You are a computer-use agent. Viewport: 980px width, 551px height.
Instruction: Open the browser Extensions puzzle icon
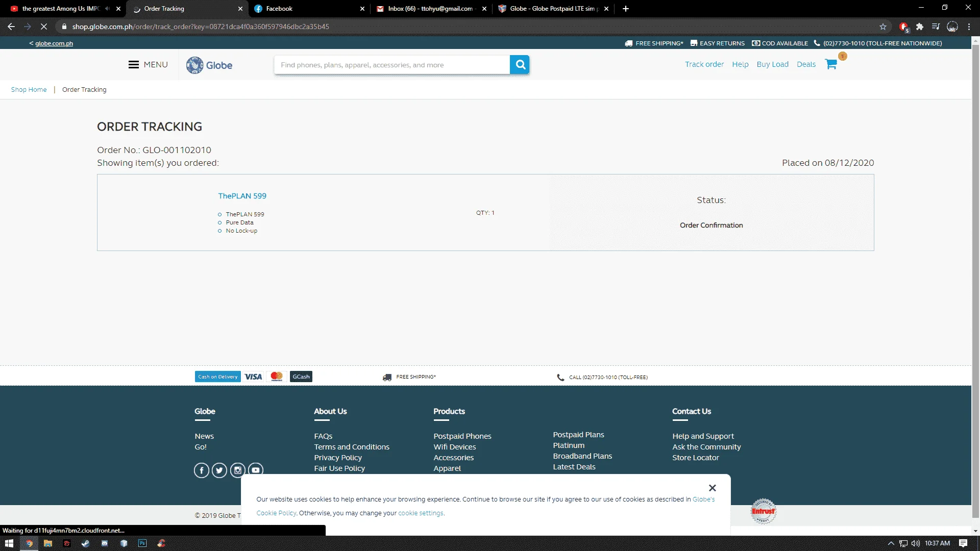(x=920, y=27)
